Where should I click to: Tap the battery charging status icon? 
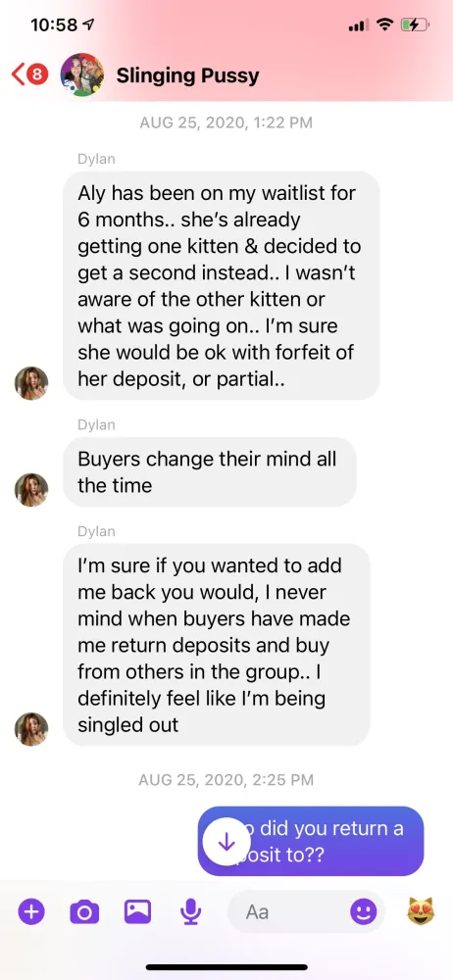415,25
